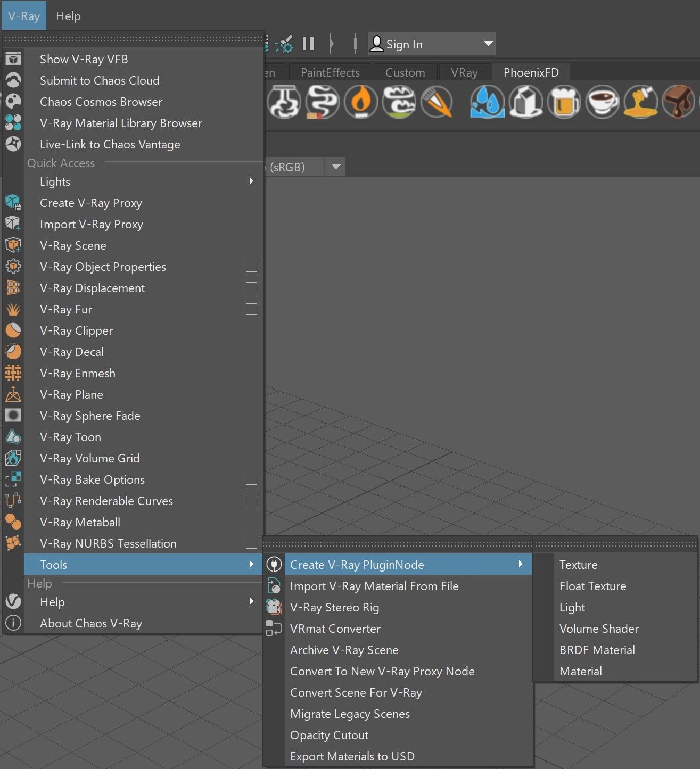Click the PhoenixFD water splash shelf icon
Image resolution: width=700 pixels, height=769 pixels.
pyautogui.click(x=487, y=101)
